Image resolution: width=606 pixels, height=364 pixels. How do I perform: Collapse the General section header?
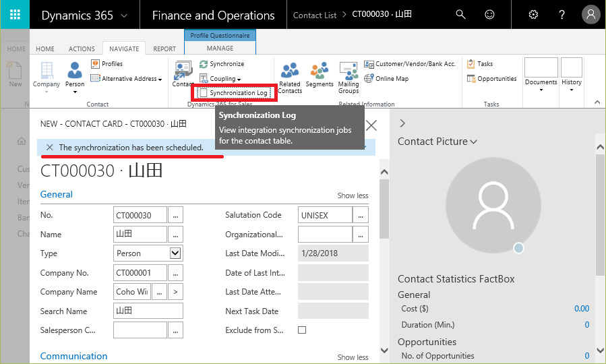[57, 194]
